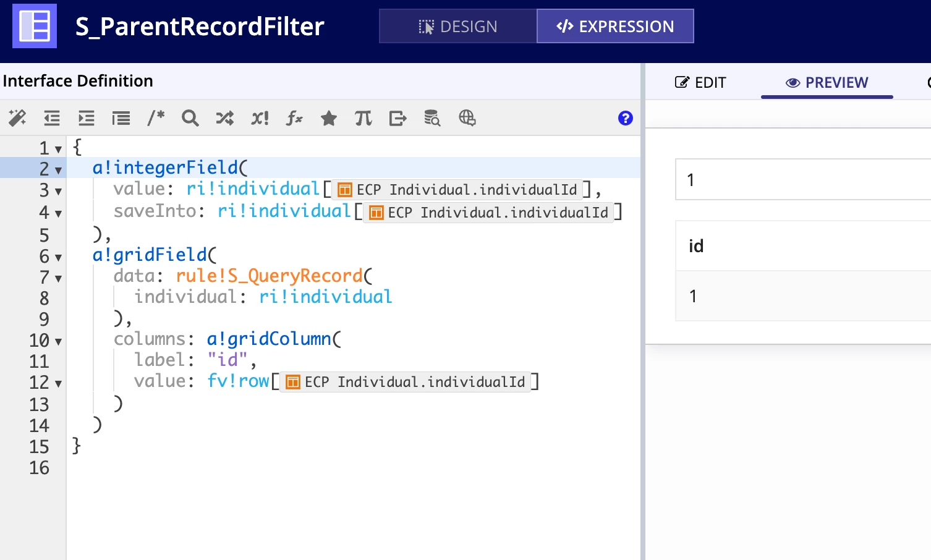The height and width of the screenshot is (560, 931).
Task: Collapse code fold arrow at line 10
Action: [x=58, y=342]
